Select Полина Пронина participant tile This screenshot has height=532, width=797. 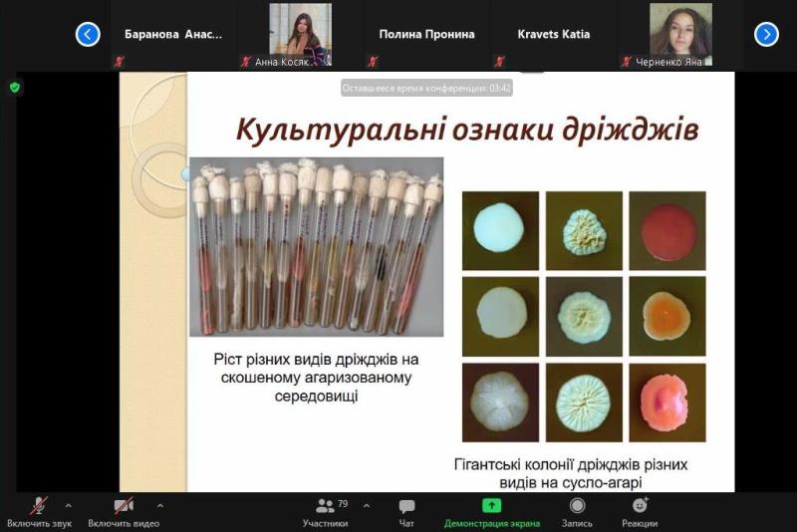point(427,35)
